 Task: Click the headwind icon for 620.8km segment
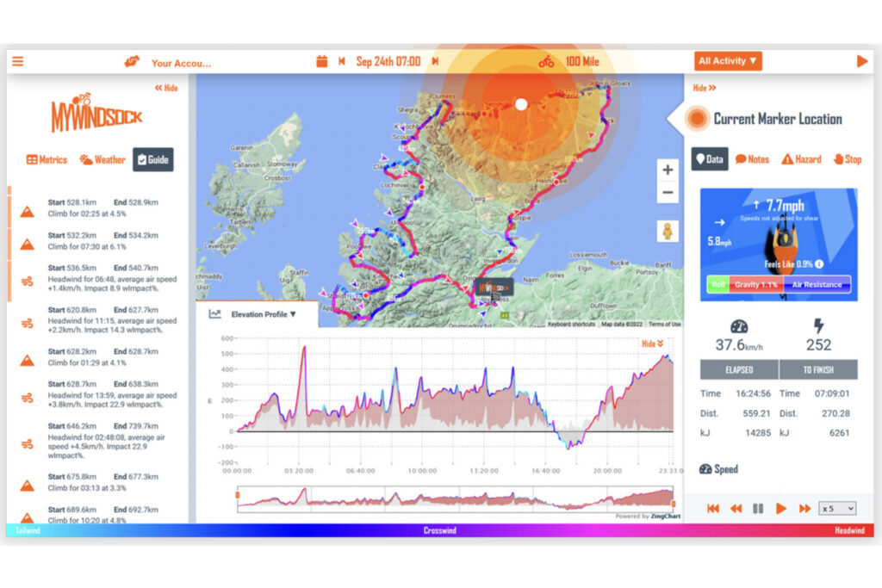pos(27,323)
